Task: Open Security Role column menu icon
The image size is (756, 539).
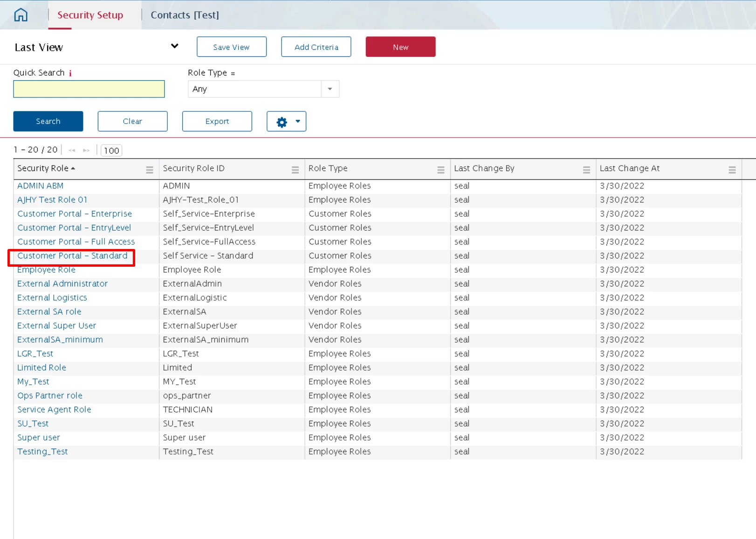Action: (150, 170)
